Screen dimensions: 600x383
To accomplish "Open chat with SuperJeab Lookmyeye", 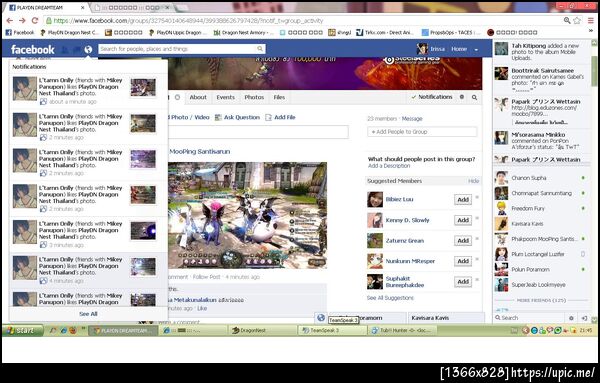I will point(540,285).
